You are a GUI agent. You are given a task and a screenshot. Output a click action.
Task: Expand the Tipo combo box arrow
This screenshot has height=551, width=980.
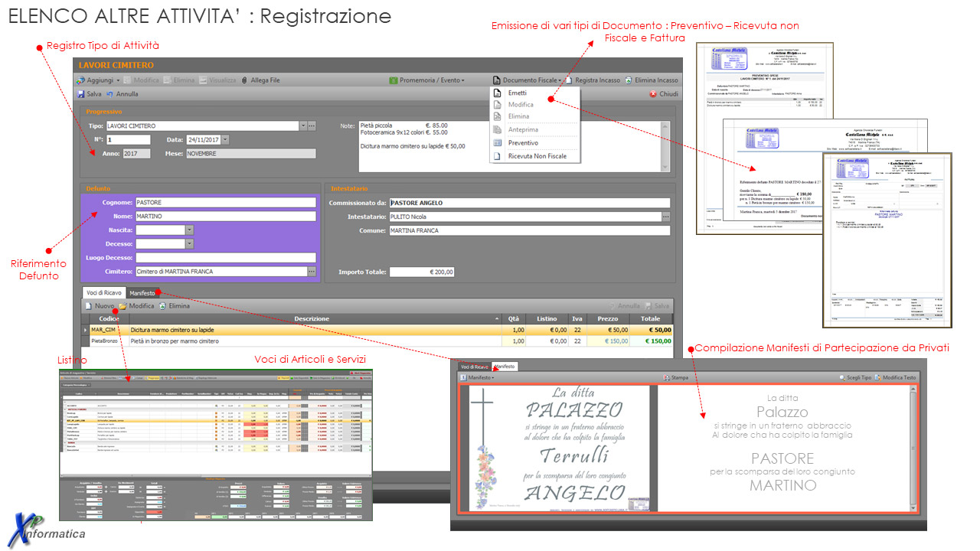pos(302,126)
